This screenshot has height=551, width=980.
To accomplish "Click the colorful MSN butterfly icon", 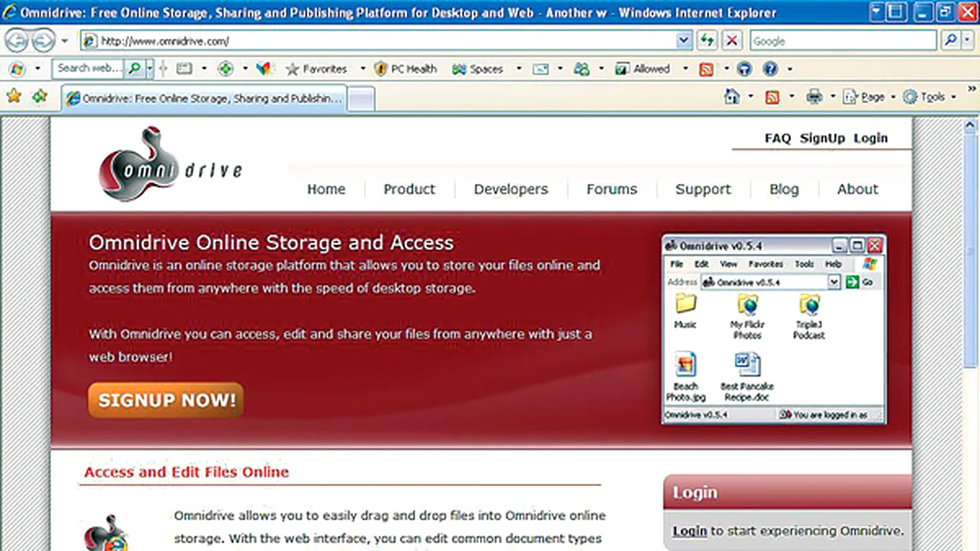I will pos(264,69).
